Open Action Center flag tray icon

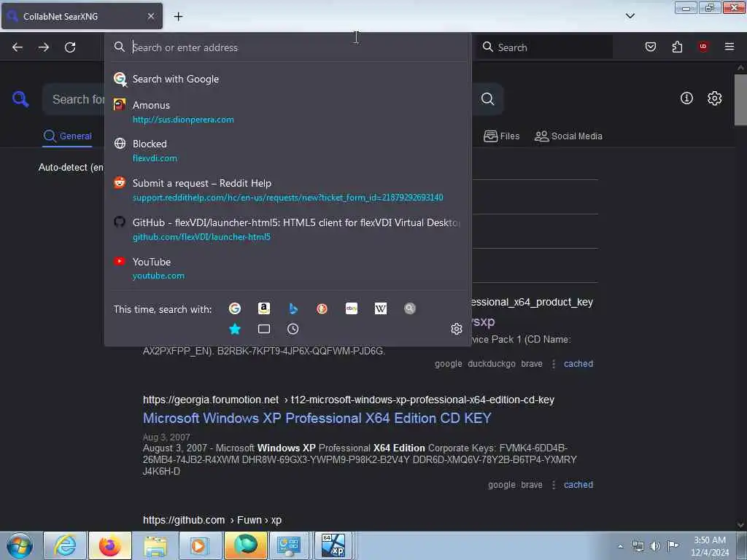tap(673, 546)
